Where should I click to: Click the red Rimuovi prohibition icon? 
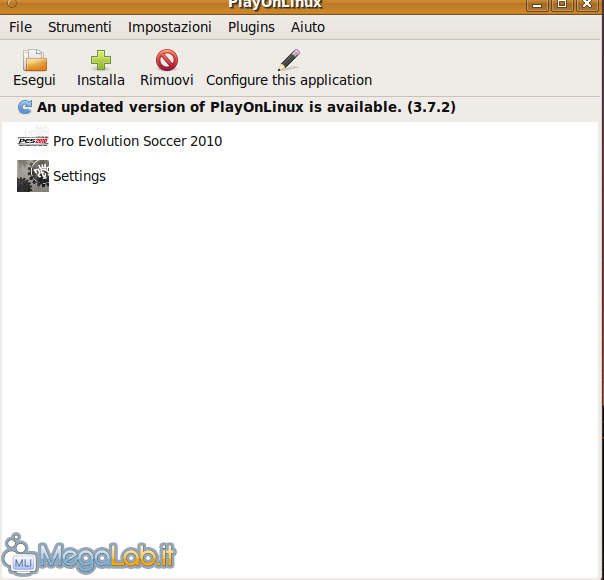(x=166, y=60)
